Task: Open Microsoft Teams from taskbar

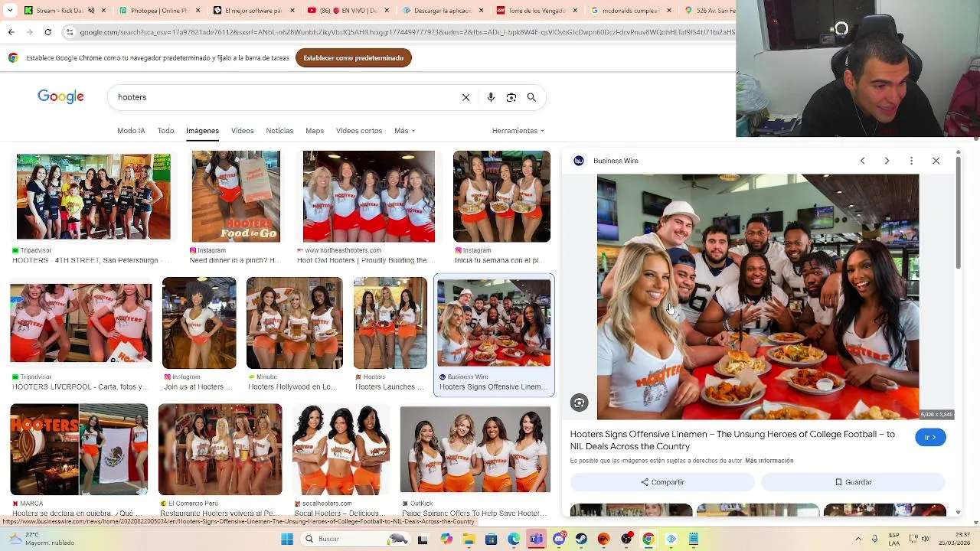Action: pyautogui.click(x=536, y=539)
